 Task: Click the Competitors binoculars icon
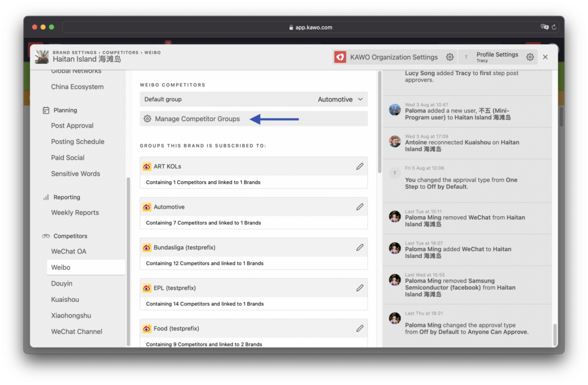click(x=46, y=236)
